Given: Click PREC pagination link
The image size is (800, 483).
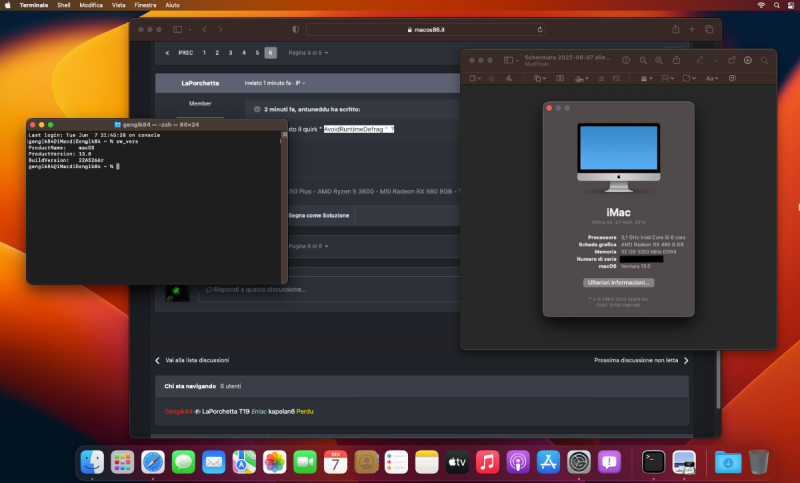Looking at the screenshot, I should 186,53.
